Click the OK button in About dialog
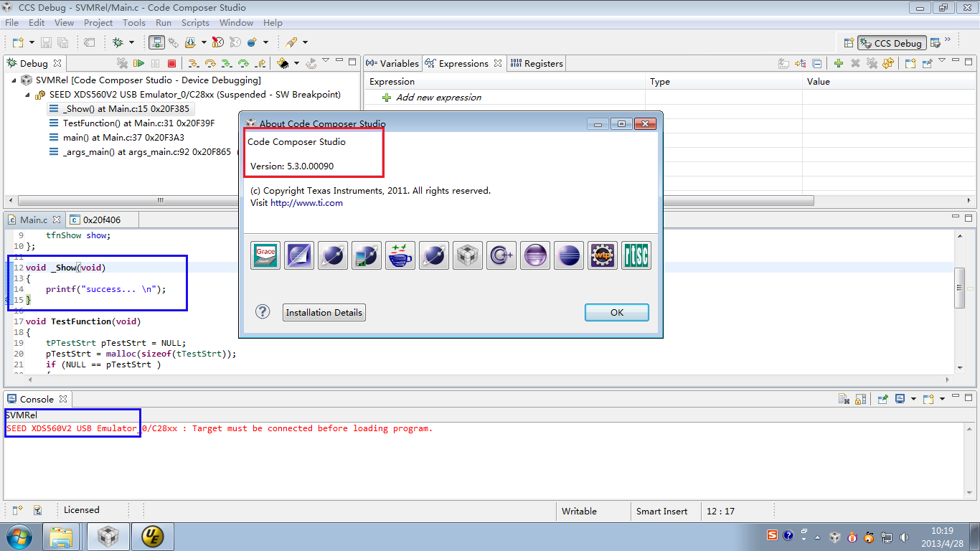The image size is (980, 551). tap(617, 312)
